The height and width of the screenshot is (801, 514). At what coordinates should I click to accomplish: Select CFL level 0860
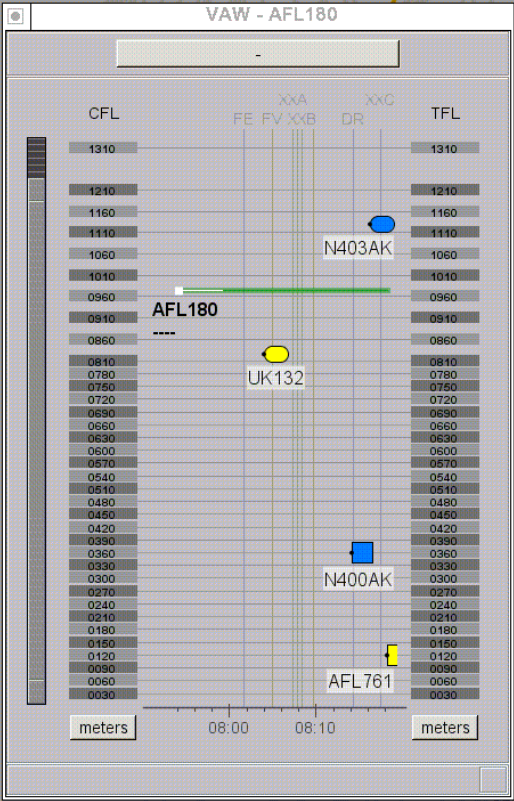click(103, 340)
